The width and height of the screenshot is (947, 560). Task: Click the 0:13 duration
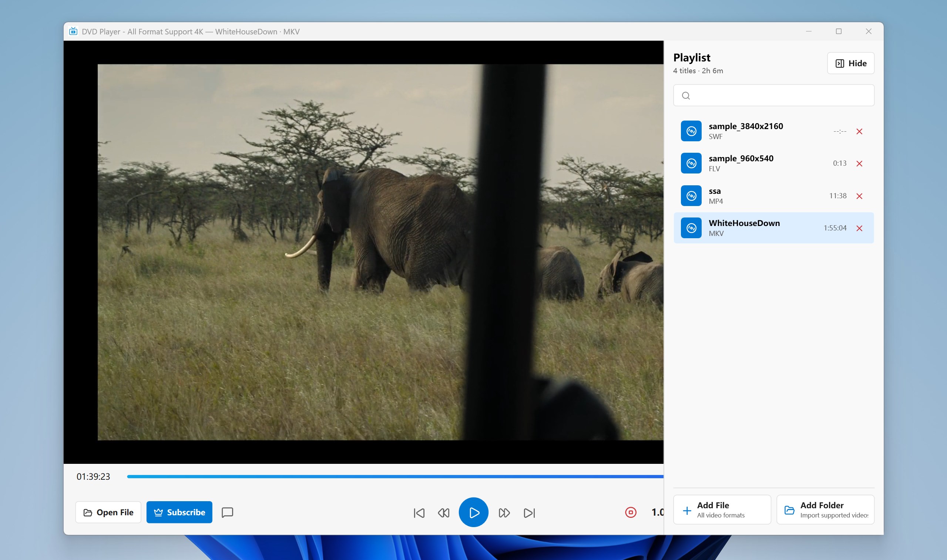[x=839, y=163]
